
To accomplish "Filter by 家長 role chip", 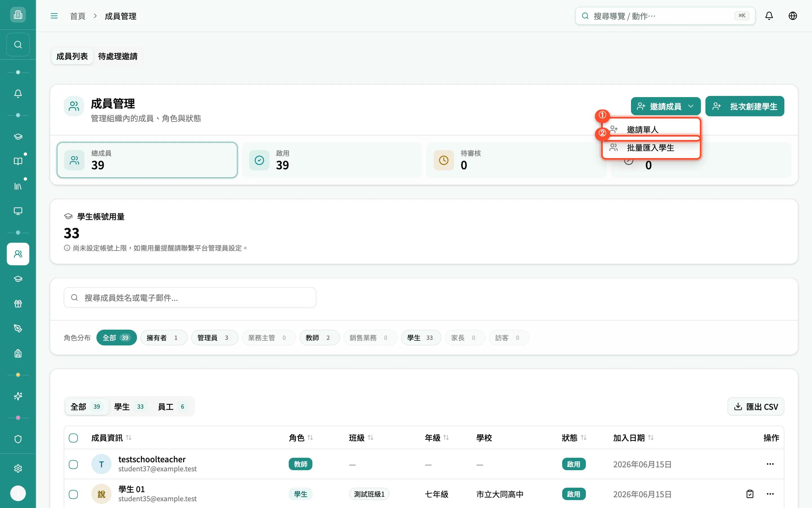I will click(x=465, y=338).
